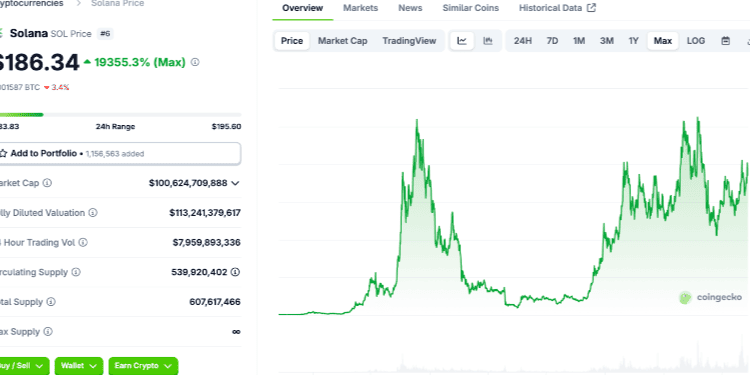Open the Buy / Sell dropdown
This screenshot has width=750, height=375.
point(23,366)
